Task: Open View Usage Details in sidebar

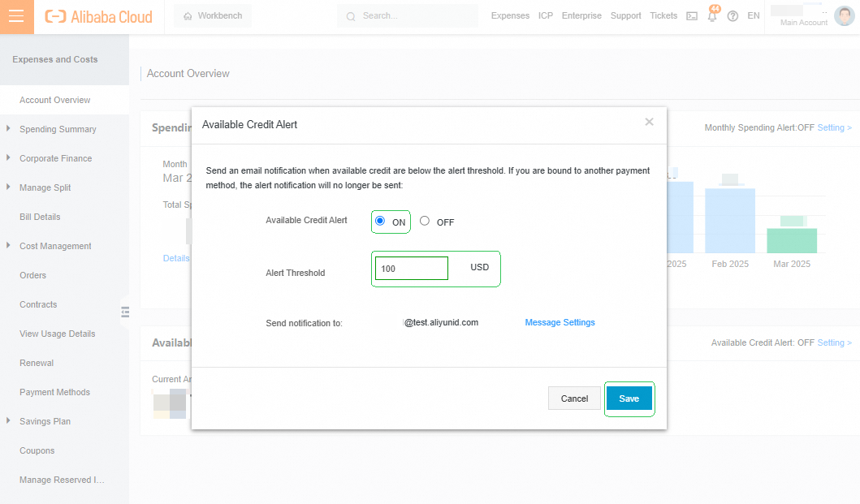Action: pyautogui.click(x=58, y=334)
